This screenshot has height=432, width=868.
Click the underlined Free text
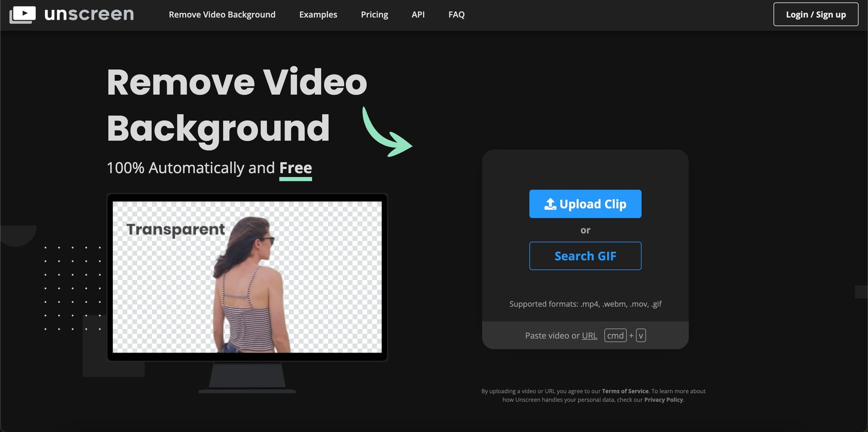[x=296, y=168]
